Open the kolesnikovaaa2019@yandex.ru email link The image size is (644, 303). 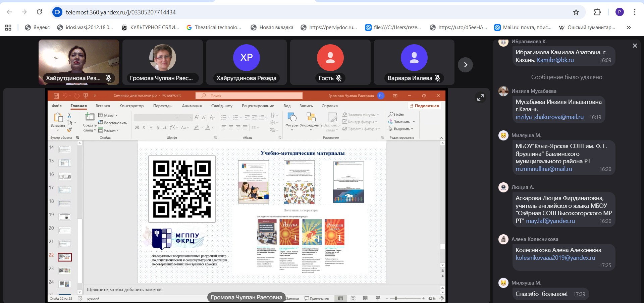[x=555, y=258]
